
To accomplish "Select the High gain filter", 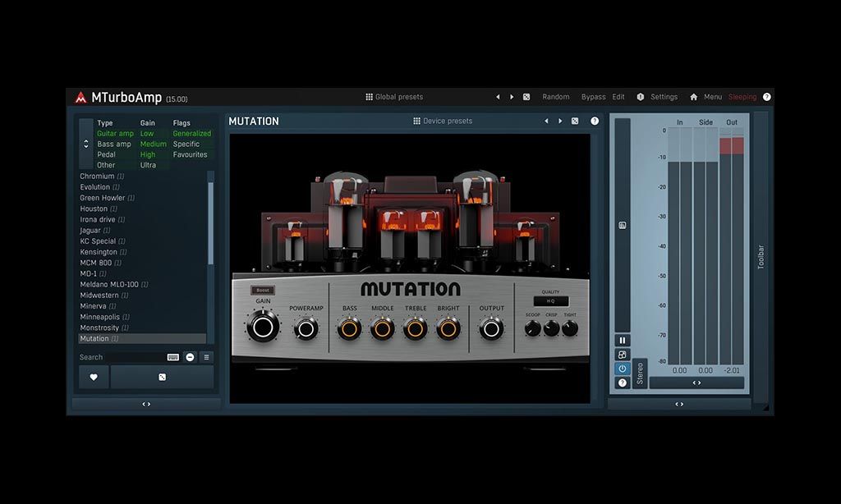I will coord(148,154).
